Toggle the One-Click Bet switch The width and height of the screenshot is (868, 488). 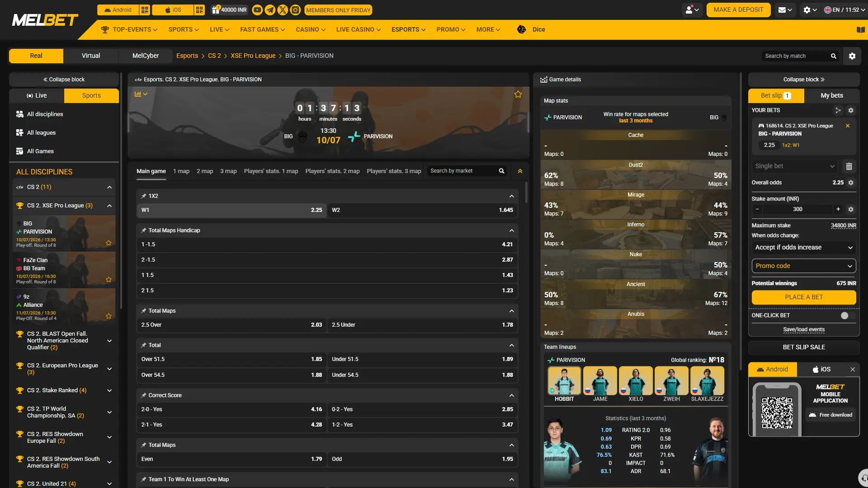click(x=848, y=315)
